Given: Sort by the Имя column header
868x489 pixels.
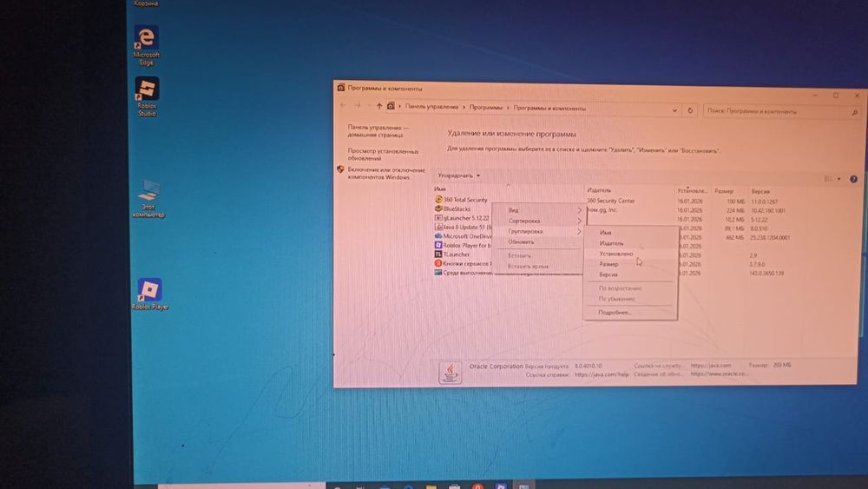Looking at the screenshot, I should coord(508,188).
